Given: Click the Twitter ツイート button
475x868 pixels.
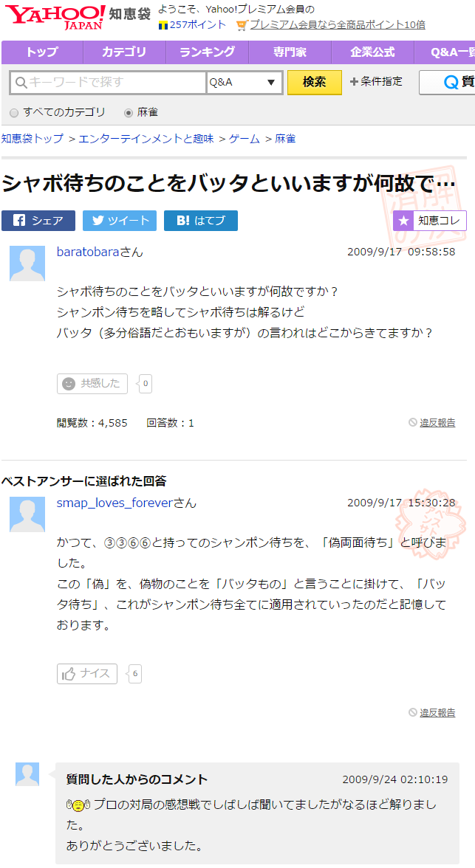Looking at the screenshot, I should [x=120, y=220].
